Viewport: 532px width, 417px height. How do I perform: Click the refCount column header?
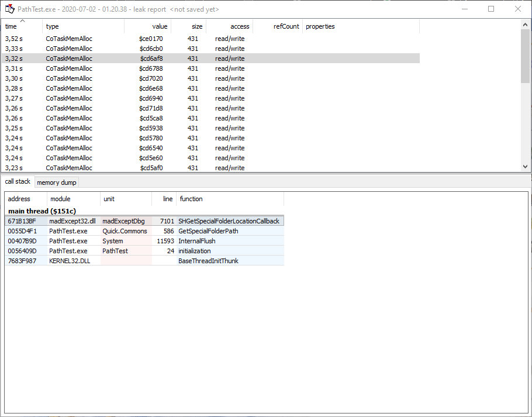[278, 26]
